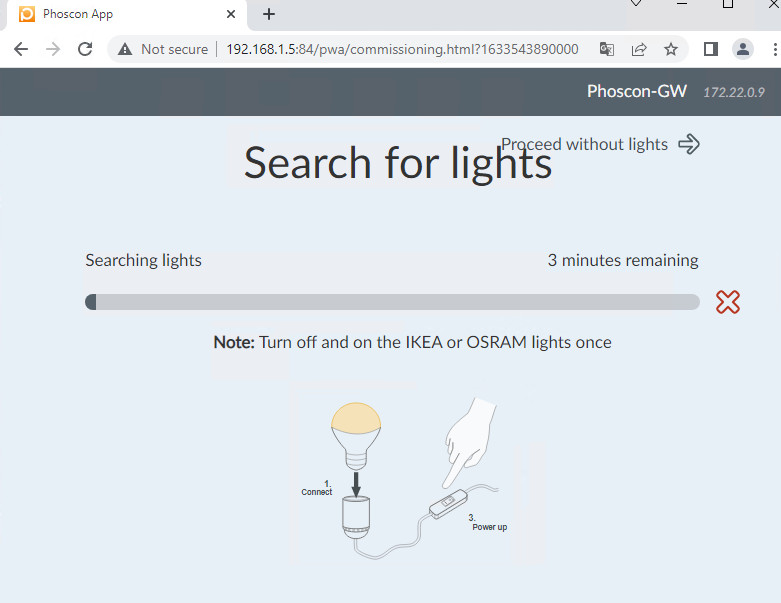
Task: Click the browser forward arrow
Action: tap(53, 49)
